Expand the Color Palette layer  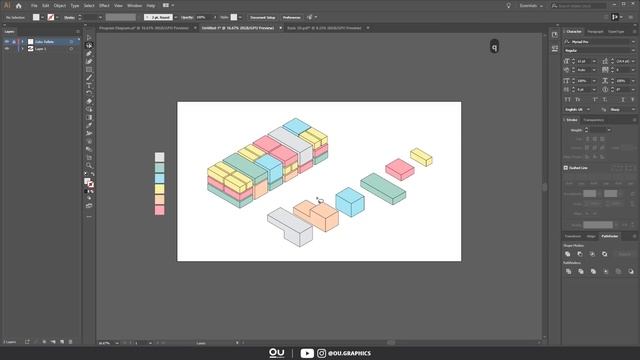(22, 42)
